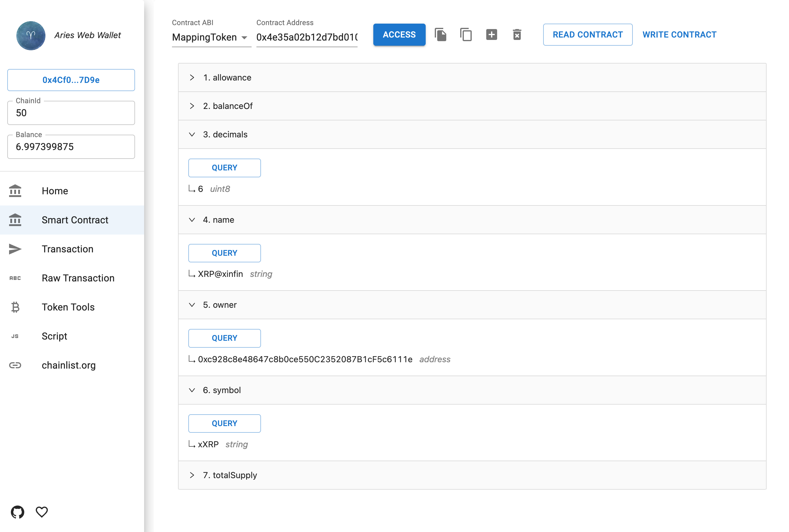Open the chainlist.org link
Image resolution: width=789 pixels, height=532 pixels.
tap(68, 365)
